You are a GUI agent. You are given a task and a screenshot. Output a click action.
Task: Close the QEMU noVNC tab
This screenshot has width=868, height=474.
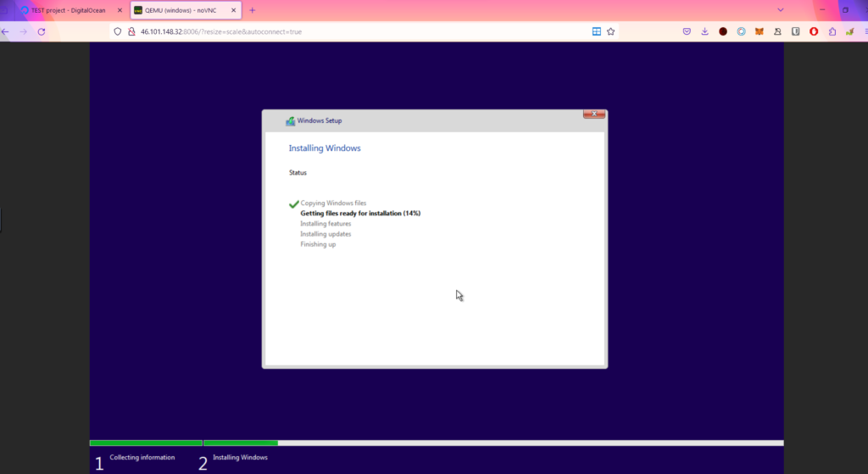pos(234,10)
